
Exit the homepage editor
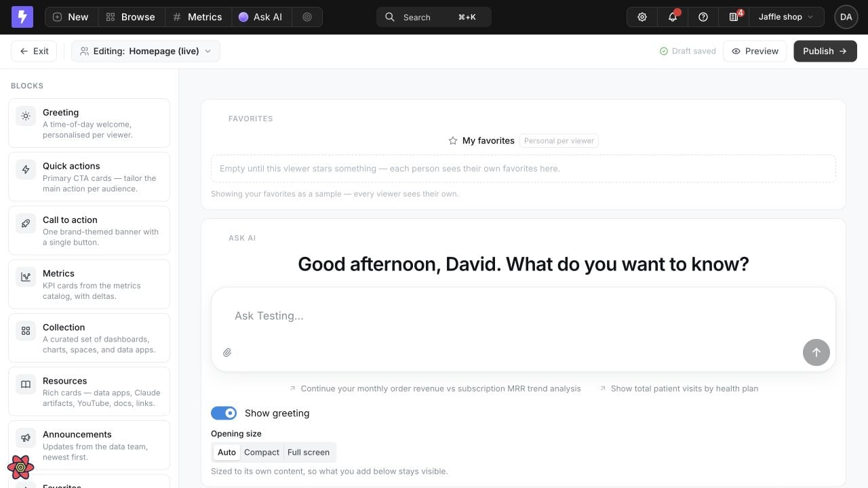[34, 51]
